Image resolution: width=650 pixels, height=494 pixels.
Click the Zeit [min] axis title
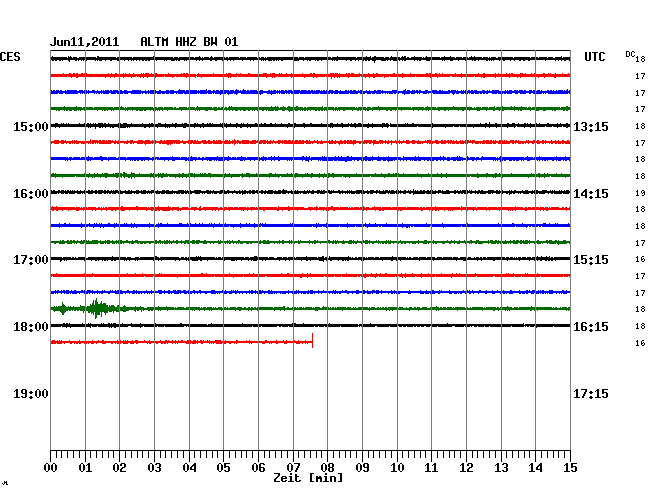308,478
